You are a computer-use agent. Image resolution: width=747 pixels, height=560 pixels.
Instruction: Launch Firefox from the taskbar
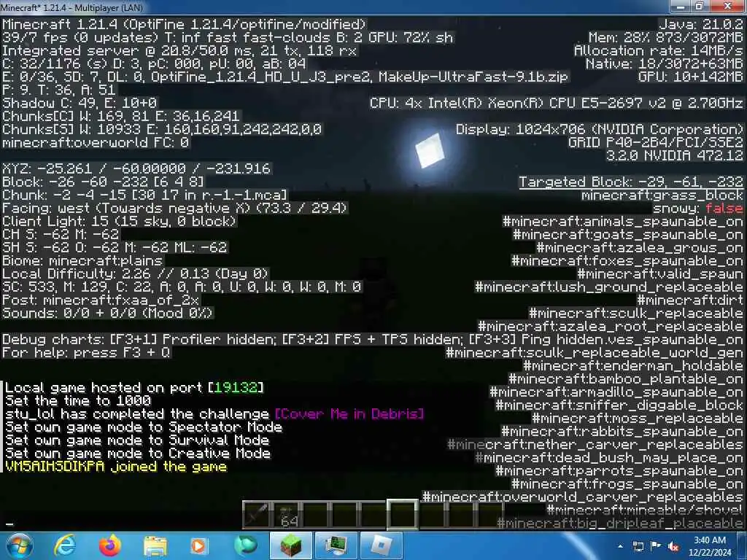110,545
